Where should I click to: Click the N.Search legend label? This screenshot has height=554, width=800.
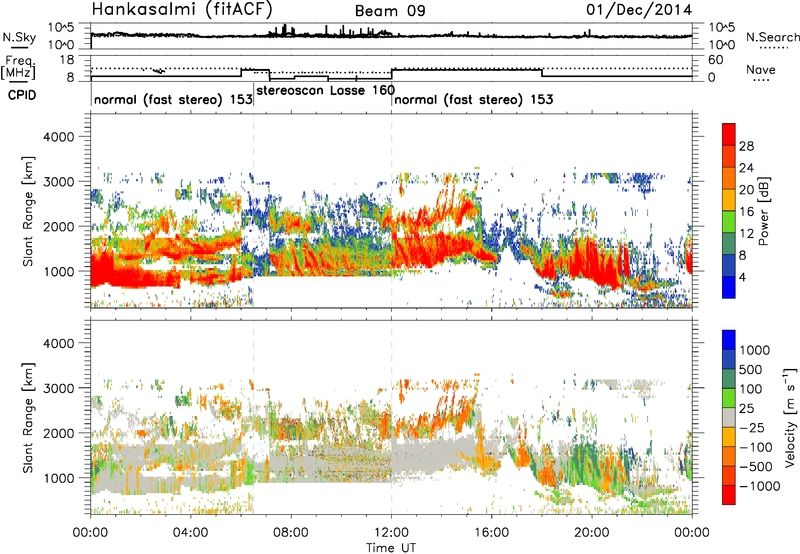point(772,37)
